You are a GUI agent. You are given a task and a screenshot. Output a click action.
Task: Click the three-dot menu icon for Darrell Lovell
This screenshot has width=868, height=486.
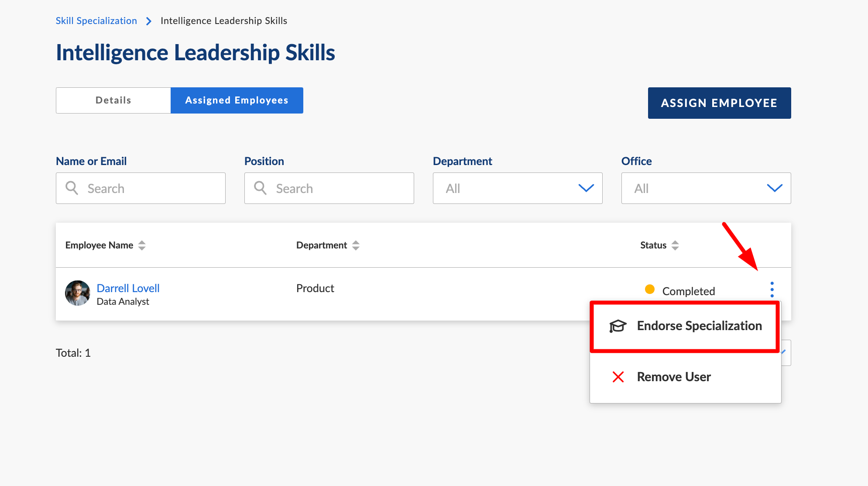click(772, 290)
